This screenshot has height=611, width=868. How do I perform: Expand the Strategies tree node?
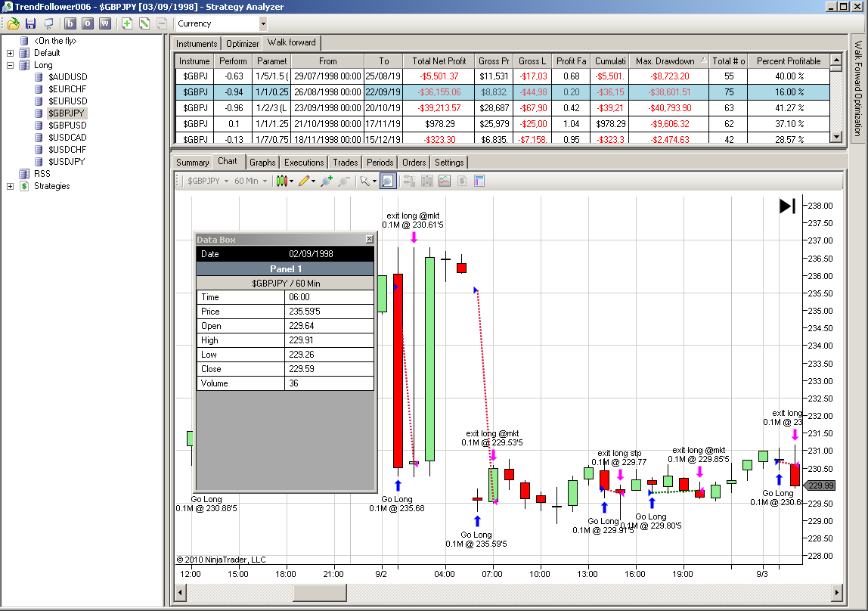[x=10, y=187]
